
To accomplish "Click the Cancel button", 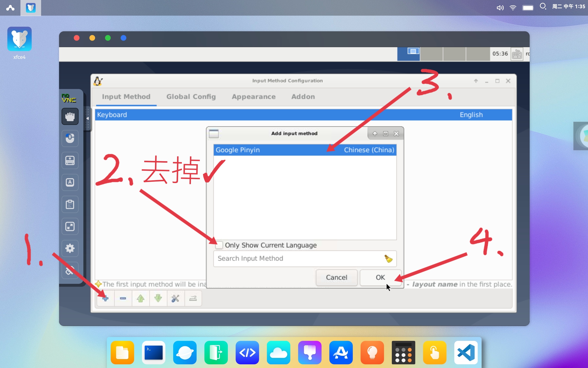I will [336, 277].
